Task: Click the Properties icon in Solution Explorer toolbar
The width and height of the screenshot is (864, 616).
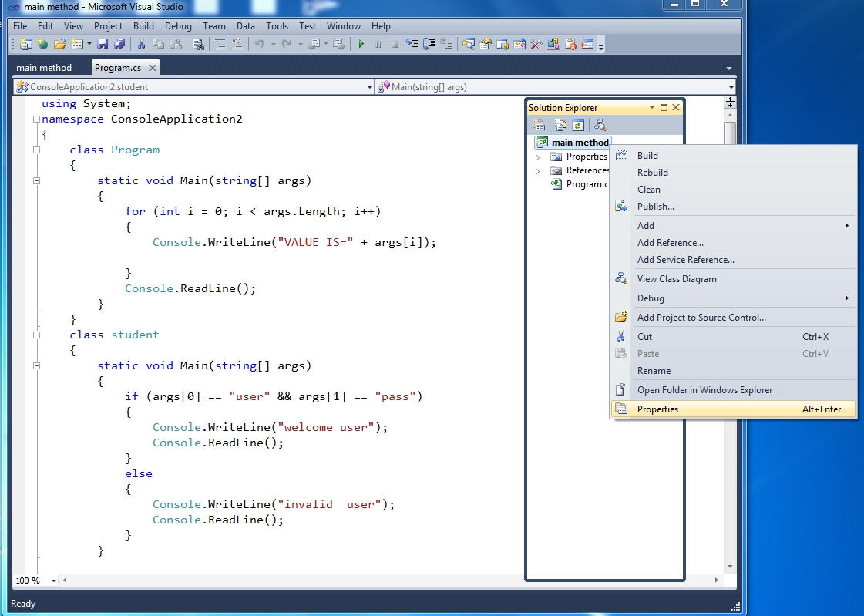Action: [x=540, y=124]
